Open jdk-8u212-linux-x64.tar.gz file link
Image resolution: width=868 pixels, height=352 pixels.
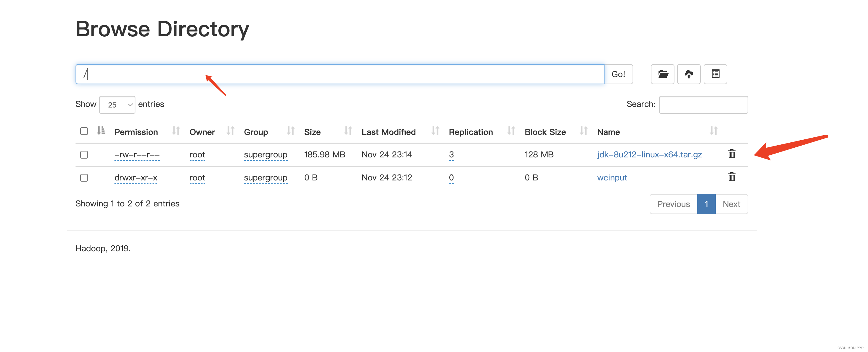(649, 155)
